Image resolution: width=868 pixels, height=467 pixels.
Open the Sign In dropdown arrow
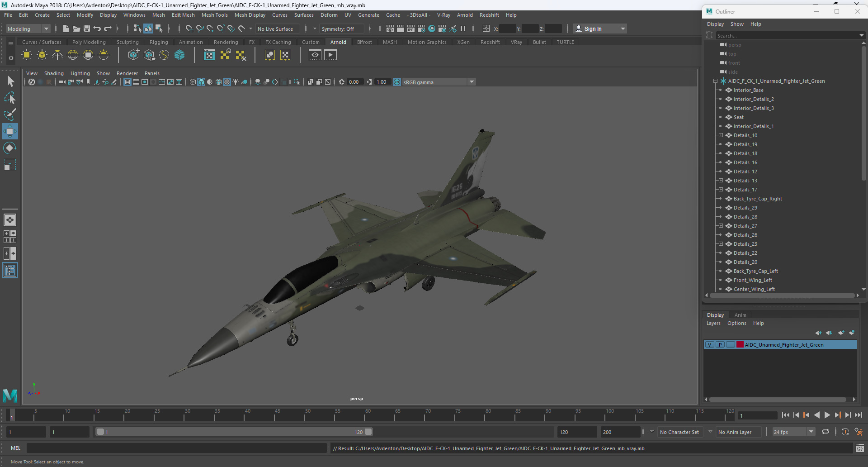pos(623,29)
